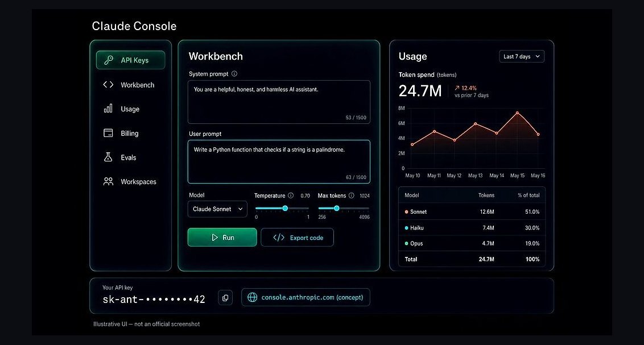Click the chevron in the Claude Sonnet selector
Image resolution: width=644 pixels, height=345 pixels.
(x=240, y=209)
